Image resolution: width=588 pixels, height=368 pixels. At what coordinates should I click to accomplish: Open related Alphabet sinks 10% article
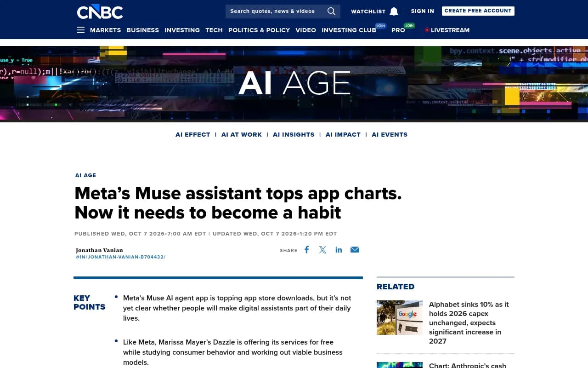(469, 322)
